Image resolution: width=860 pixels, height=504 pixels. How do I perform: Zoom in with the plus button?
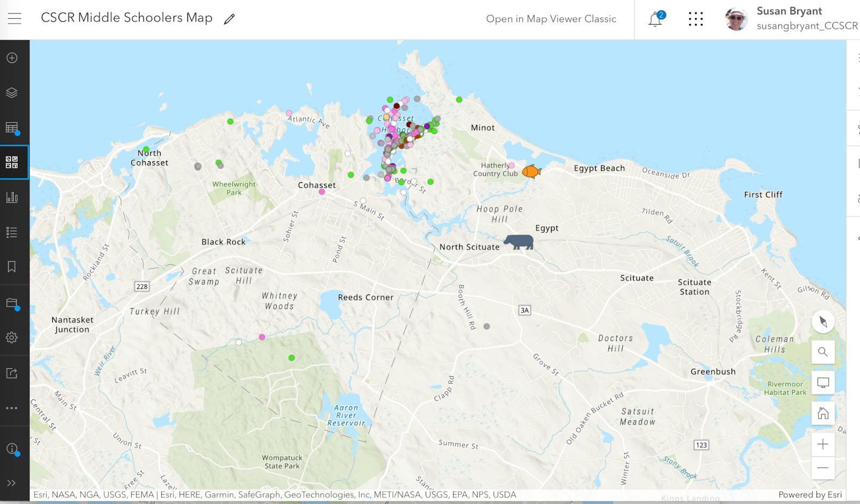(823, 444)
